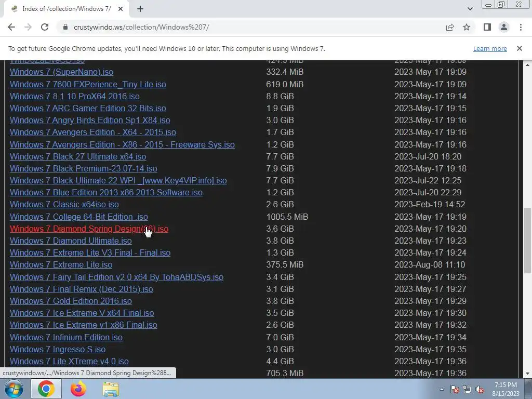Download Windows 7 Blue Edition 2013 x86.iso
Screen dimensions: 532x399
point(106,192)
